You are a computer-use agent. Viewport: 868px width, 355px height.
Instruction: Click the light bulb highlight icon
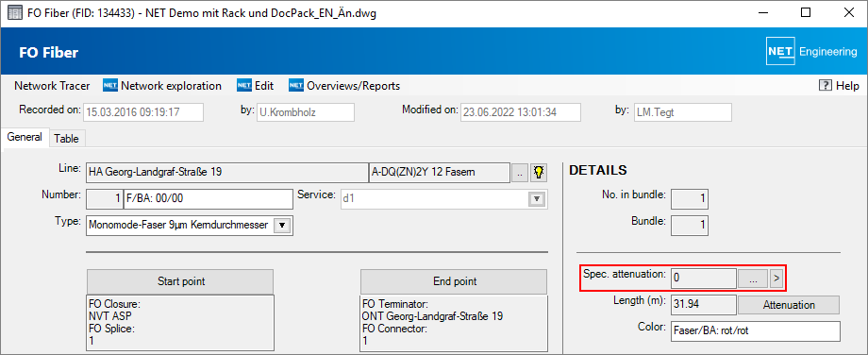(538, 173)
